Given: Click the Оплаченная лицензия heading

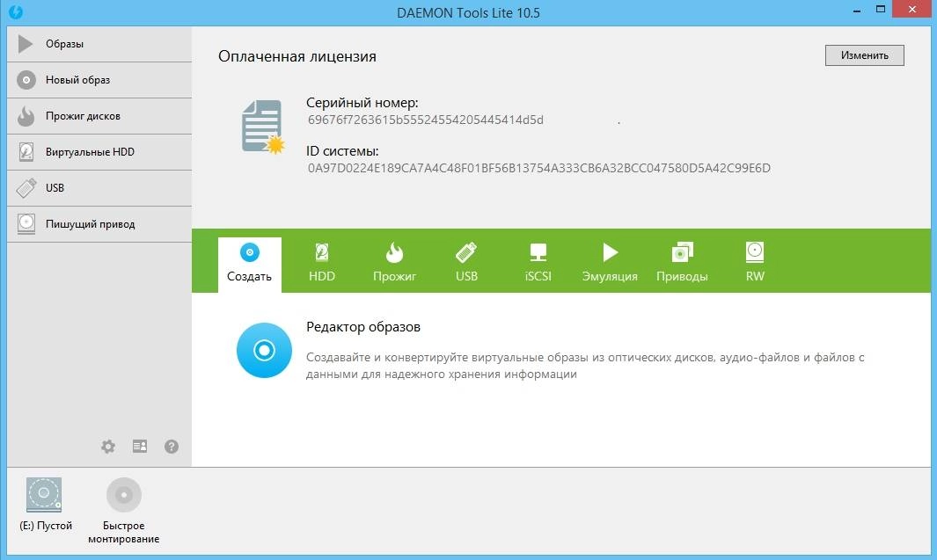Looking at the screenshot, I should coord(297,57).
